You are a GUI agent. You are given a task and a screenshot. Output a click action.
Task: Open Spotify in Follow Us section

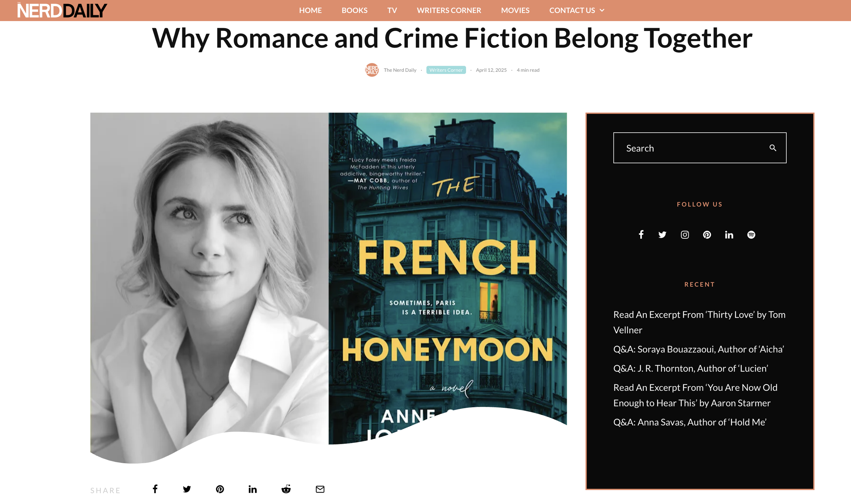pos(751,235)
